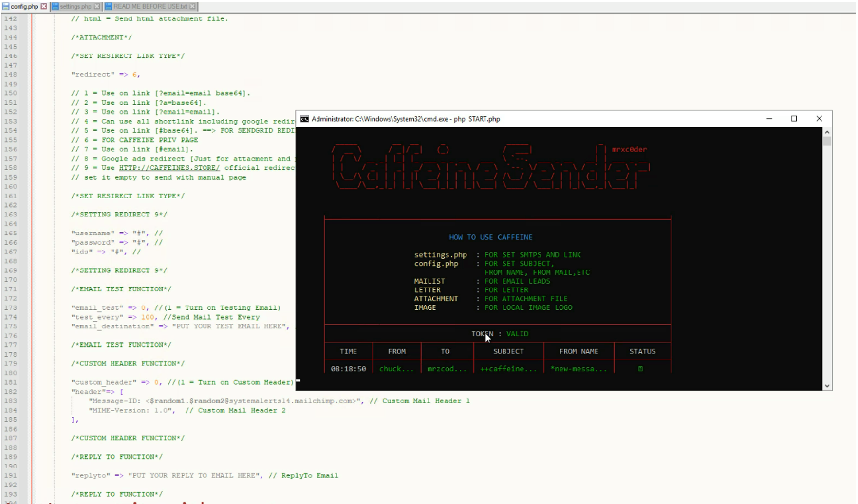Click the unsaved-changes floppy icon on config.php tab
Viewport: 858px width, 504px height.
click(x=6, y=7)
